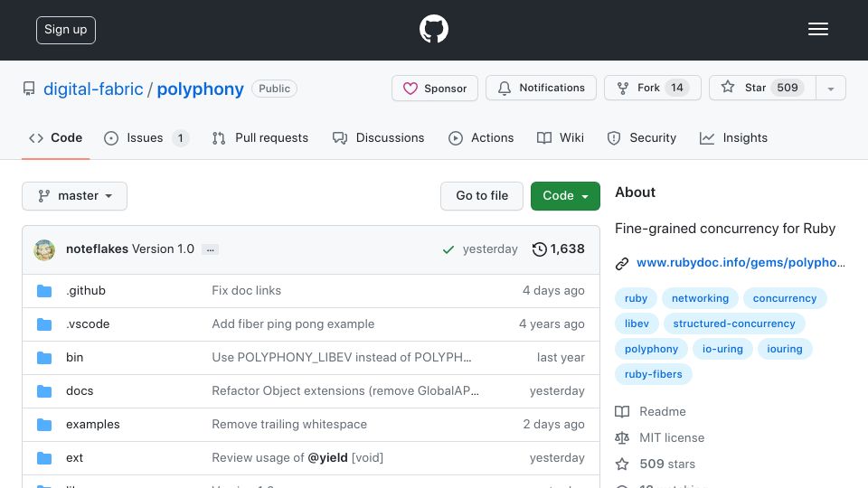
Task: Open the Insights tab
Action: pos(733,137)
